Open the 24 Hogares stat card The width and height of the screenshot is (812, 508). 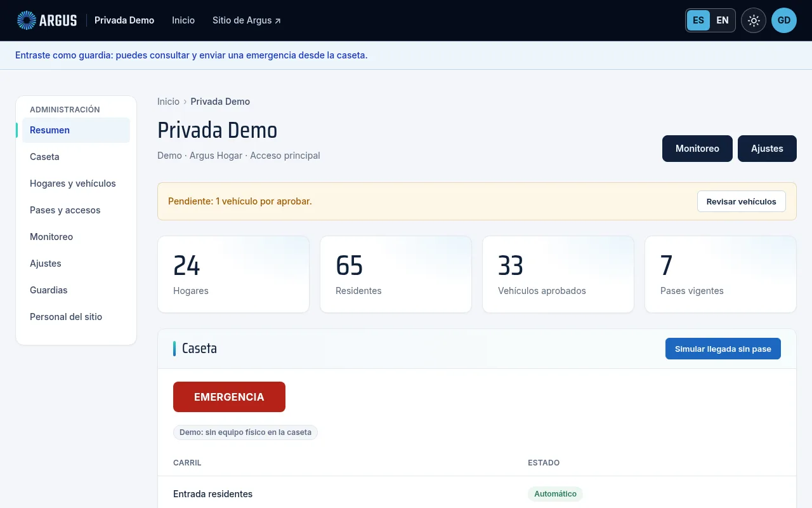click(233, 274)
